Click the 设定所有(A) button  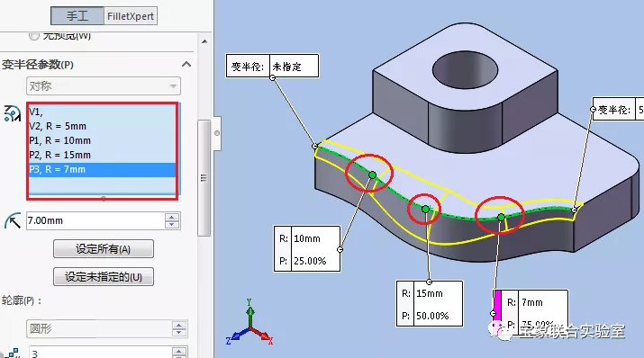(104, 249)
